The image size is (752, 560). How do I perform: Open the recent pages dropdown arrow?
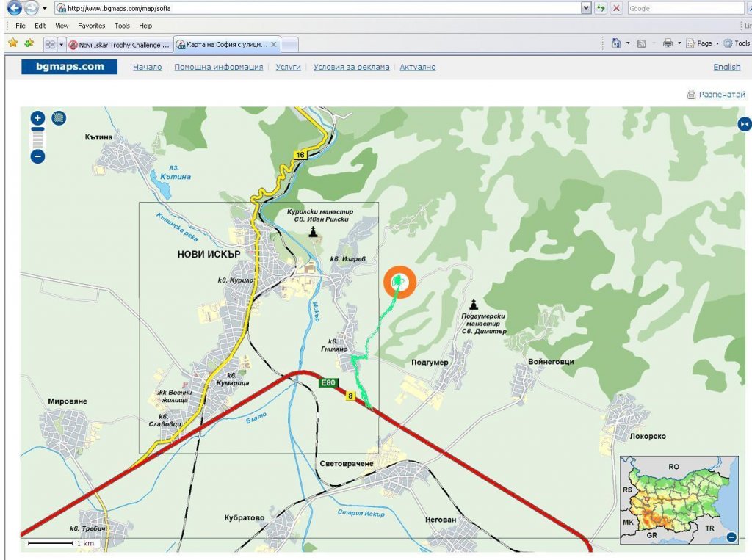pyautogui.click(x=45, y=8)
